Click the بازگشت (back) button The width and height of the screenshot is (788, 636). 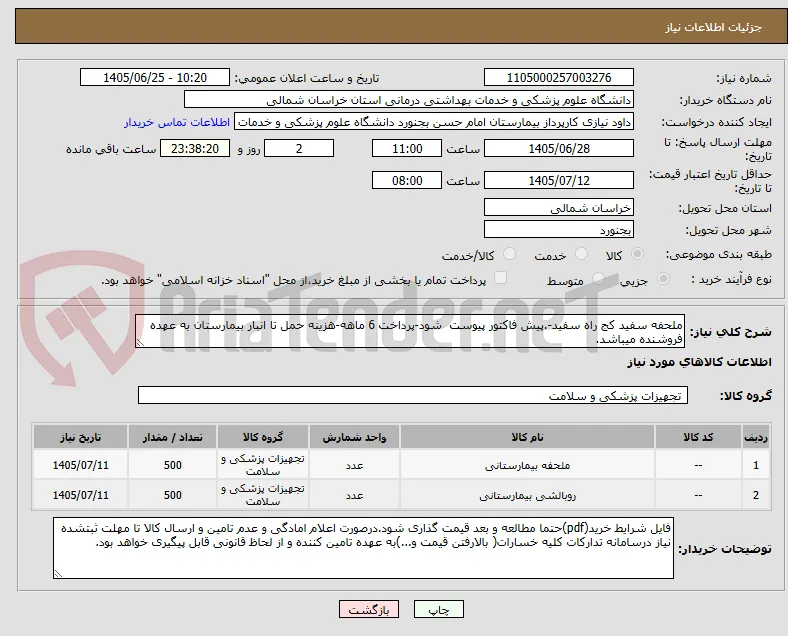(369, 609)
